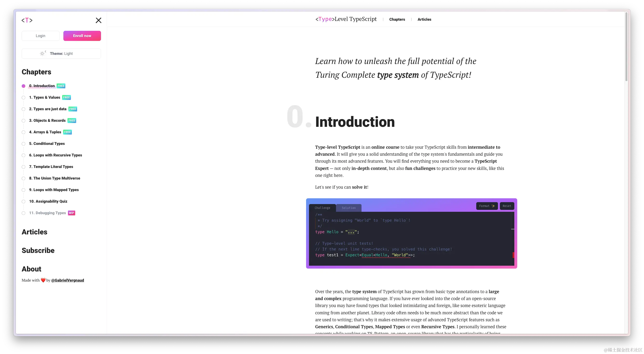The height and width of the screenshot is (354, 644).
Task: Open the Articles navigation menu
Action: [424, 19]
